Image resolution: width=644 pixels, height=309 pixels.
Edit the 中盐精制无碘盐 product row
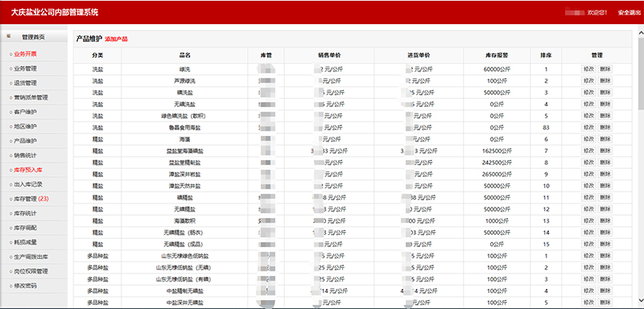pos(588,291)
